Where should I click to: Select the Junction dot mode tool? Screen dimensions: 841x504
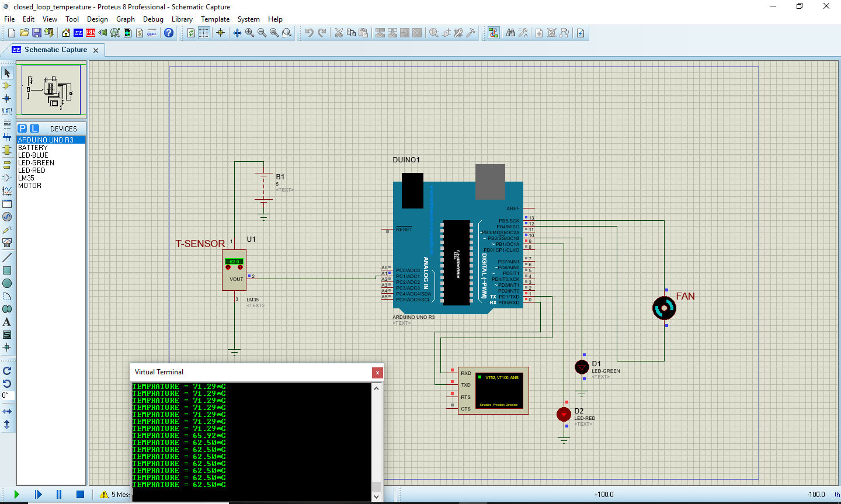[x=7, y=99]
